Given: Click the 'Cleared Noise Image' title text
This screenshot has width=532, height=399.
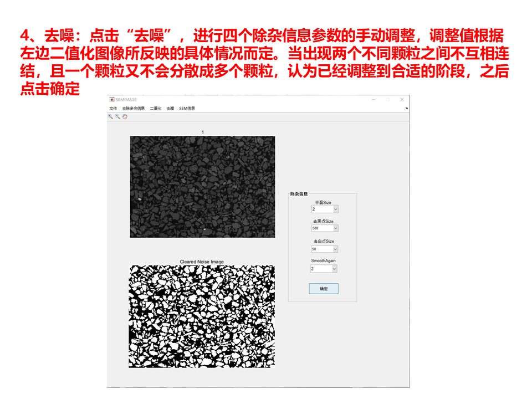Looking at the screenshot, I should [202, 262].
